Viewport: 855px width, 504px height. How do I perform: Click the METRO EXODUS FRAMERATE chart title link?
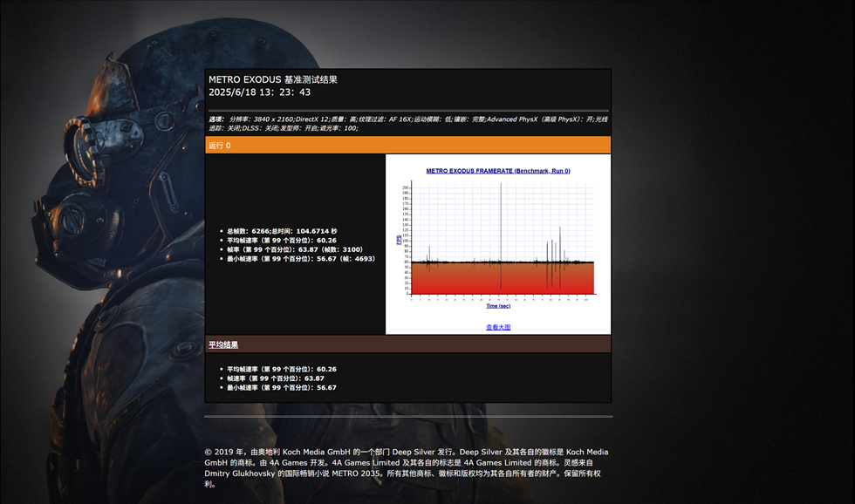pos(498,171)
